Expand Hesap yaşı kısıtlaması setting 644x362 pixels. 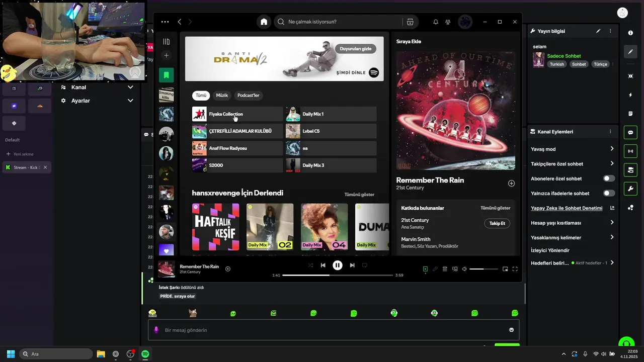point(573,223)
